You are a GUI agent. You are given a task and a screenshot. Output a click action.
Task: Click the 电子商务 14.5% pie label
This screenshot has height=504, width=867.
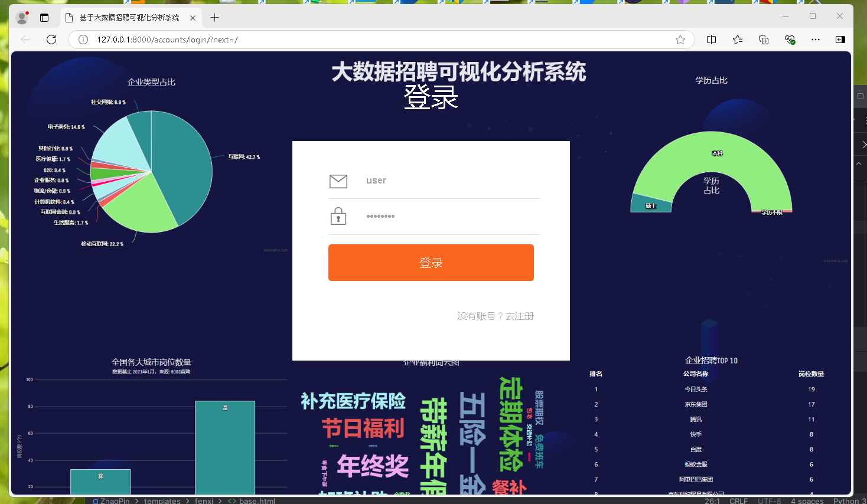pyautogui.click(x=66, y=127)
